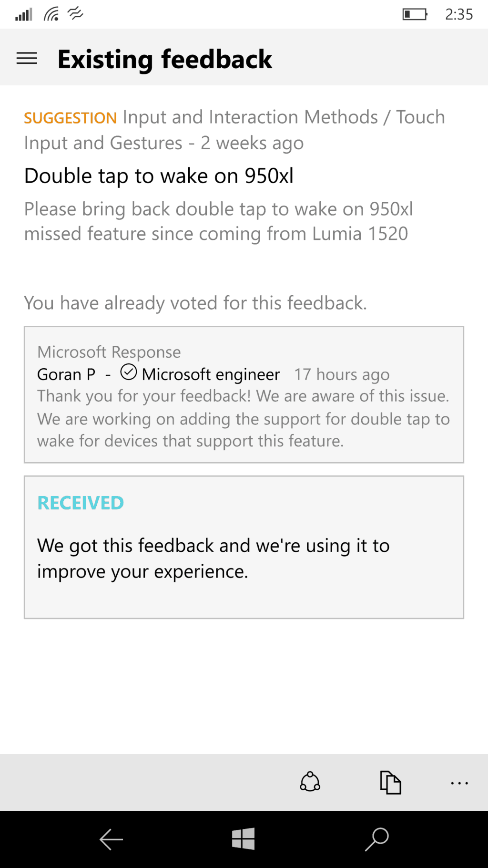Tap the verified Microsoft engineer checkmark

[128, 372]
